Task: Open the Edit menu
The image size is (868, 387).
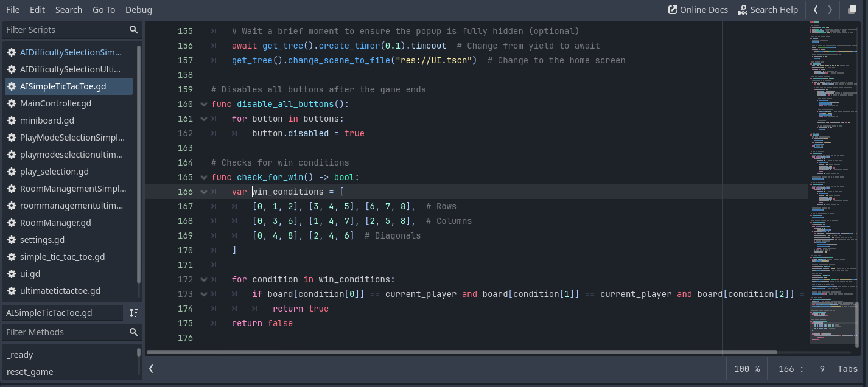Action: [37, 10]
